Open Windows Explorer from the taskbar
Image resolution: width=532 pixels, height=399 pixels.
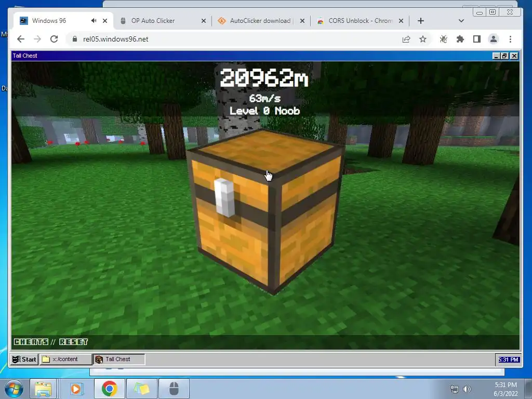click(x=44, y=389)
